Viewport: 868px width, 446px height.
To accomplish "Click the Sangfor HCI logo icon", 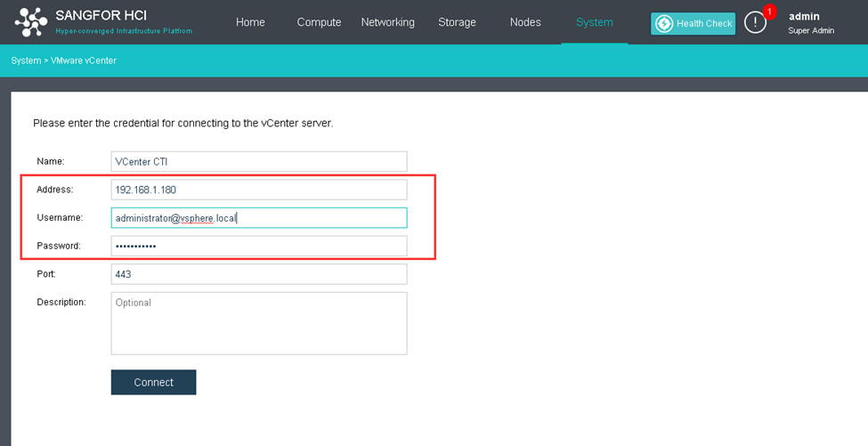I will click(x=31, y=22).
